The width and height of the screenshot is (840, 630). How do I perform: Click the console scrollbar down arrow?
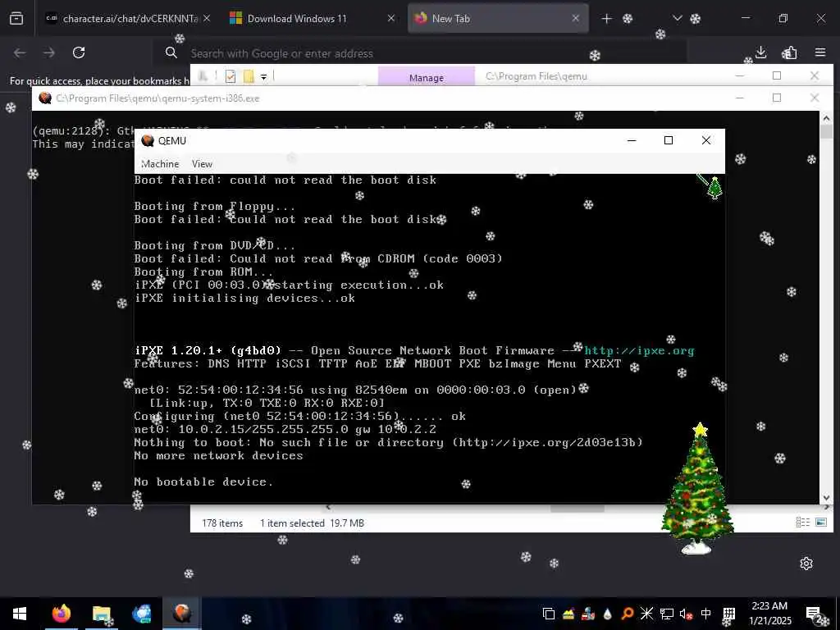pos(826,498)
